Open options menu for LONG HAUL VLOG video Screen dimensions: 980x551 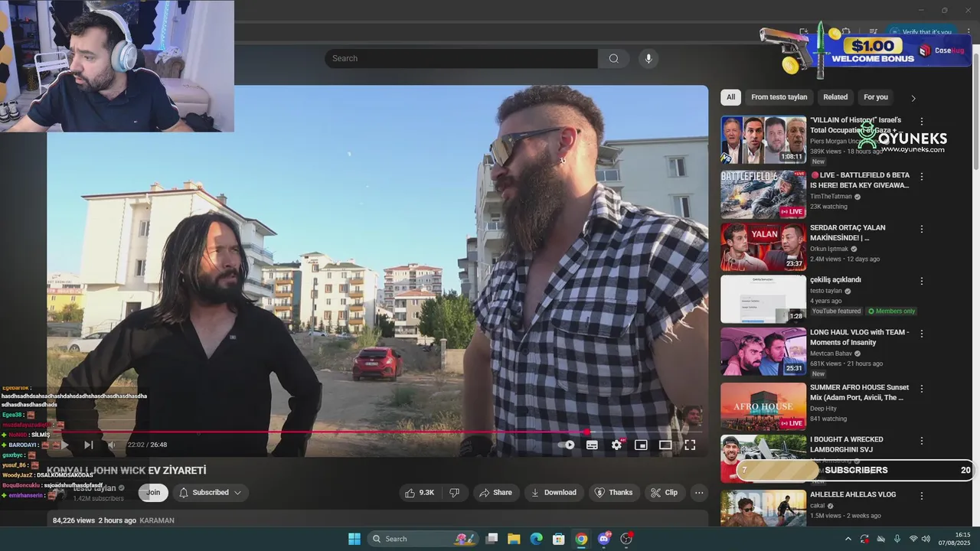(922, 334)
